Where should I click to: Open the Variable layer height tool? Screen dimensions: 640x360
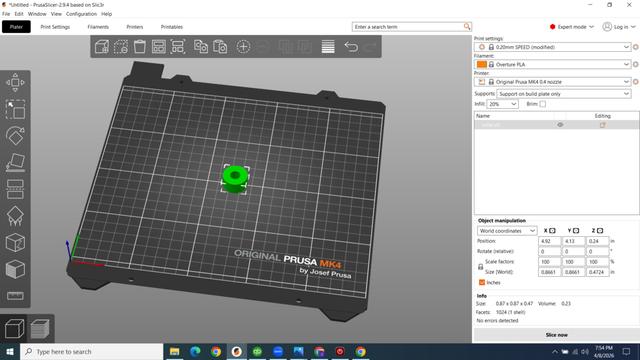point(328,47)
